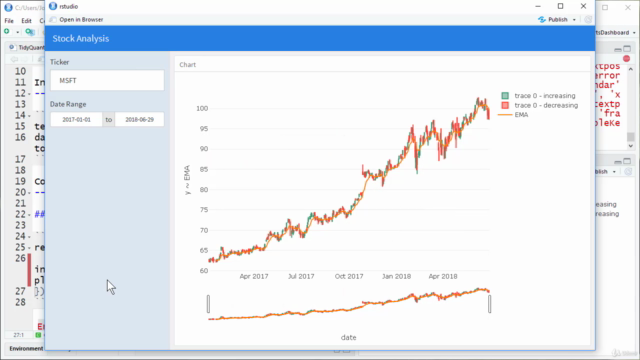
Task: Toggle the EMA legend entry
Action: point(513,115)
